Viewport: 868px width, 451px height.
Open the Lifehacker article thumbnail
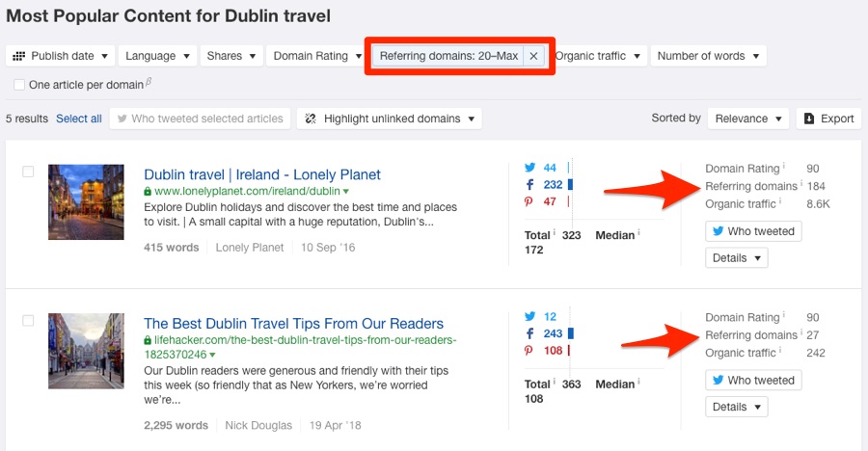(86, 351)
